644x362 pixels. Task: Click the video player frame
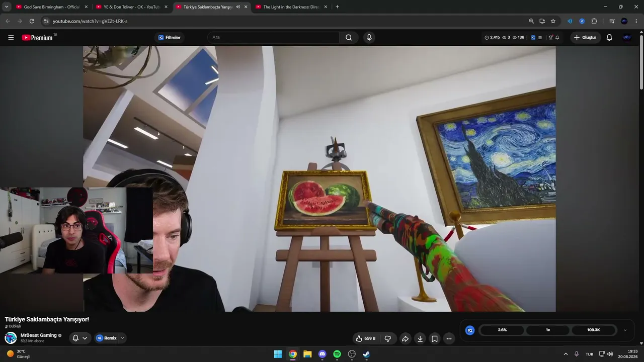[x=319, y=179]
